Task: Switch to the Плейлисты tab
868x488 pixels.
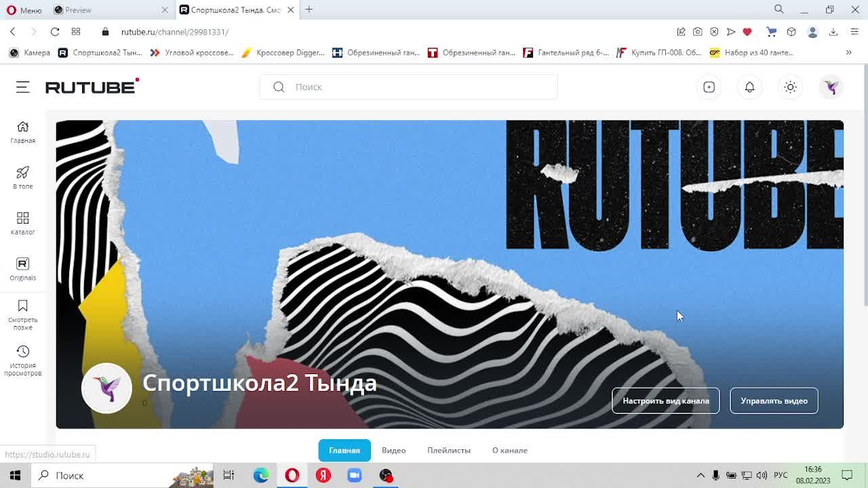Action: click(449, 450)
